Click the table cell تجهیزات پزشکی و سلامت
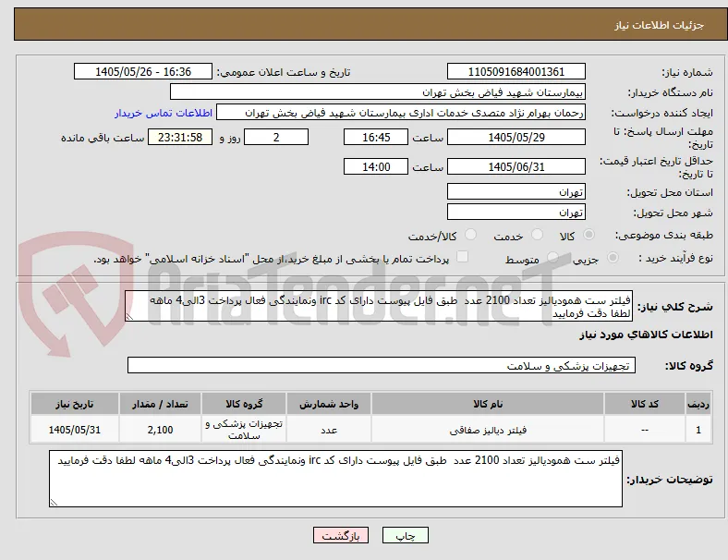 [x=244, y=430]
